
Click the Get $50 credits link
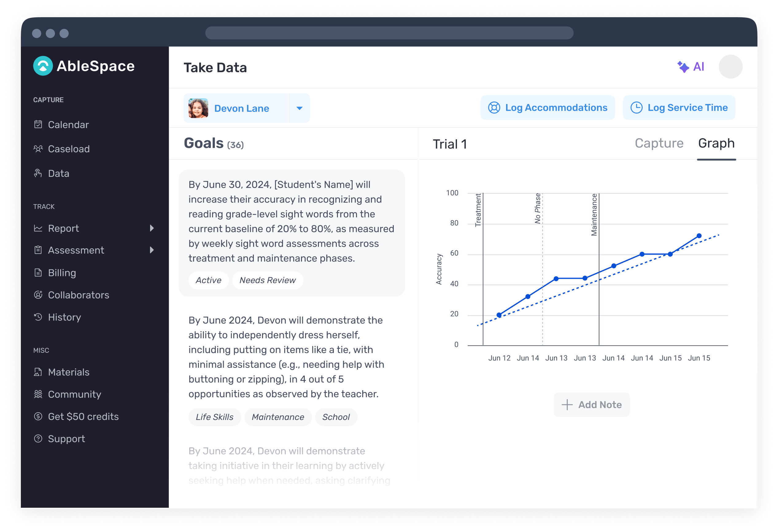coord(83,417)
